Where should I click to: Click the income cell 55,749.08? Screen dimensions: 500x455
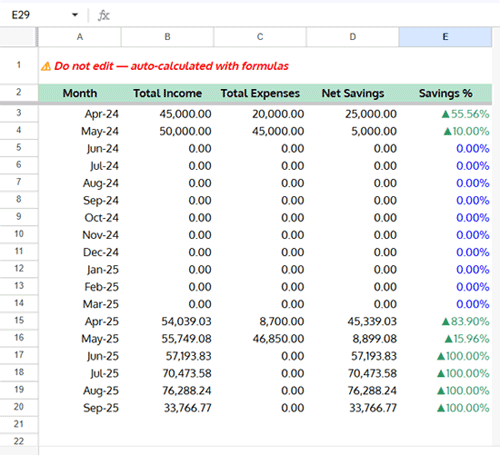click(167, 339)
